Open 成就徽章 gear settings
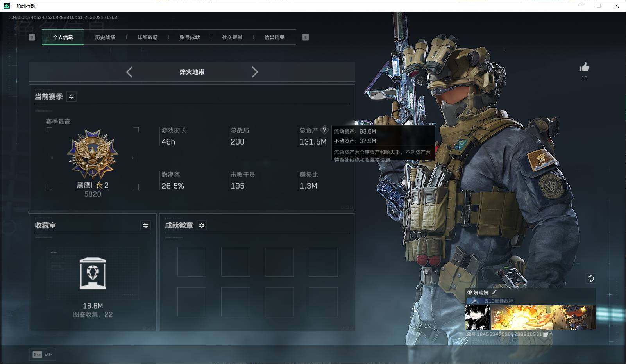The width and height of the screenshot is (626, 364). tap(202, 225)
